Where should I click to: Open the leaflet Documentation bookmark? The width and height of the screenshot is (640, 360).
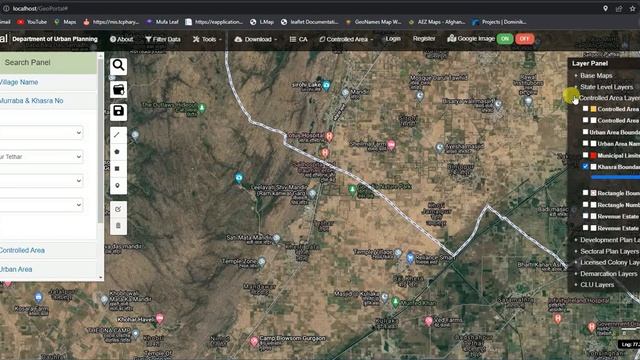tap(309, 22)
